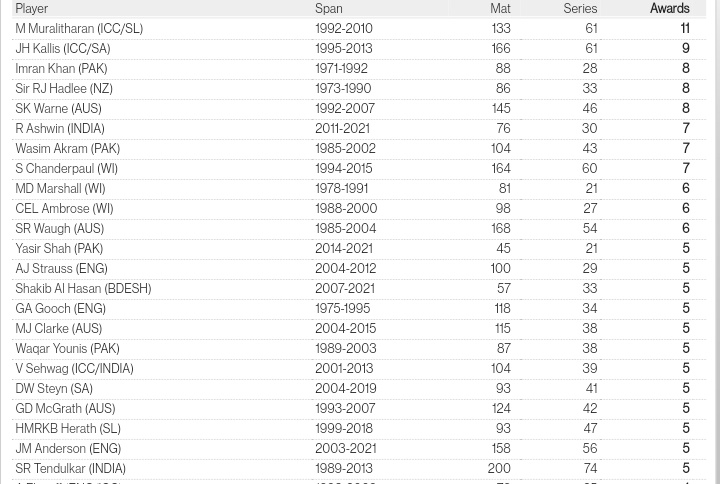Open Wasim Akram's player page
The height and width of the screenshot is (484, 720).
click(51, 149)
